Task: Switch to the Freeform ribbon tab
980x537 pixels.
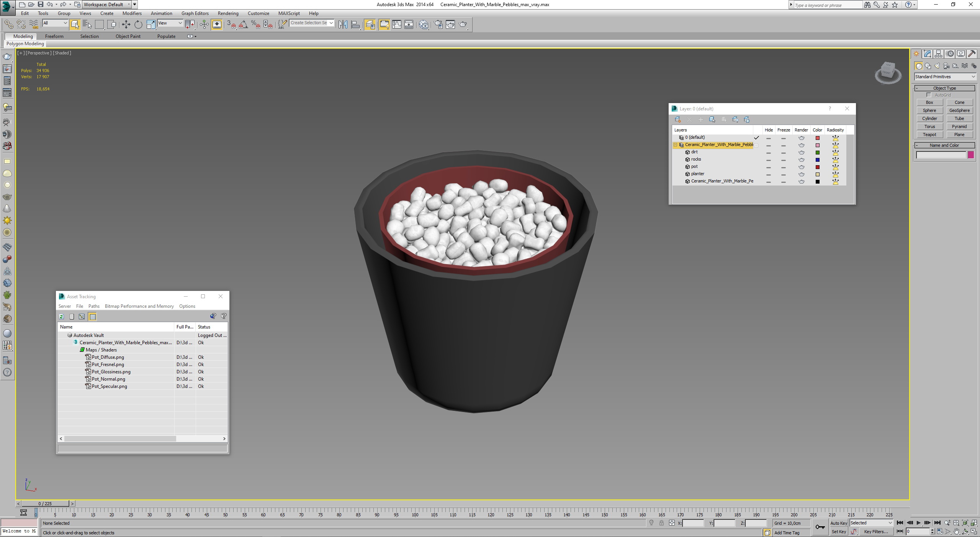Action: coord(54,36)
